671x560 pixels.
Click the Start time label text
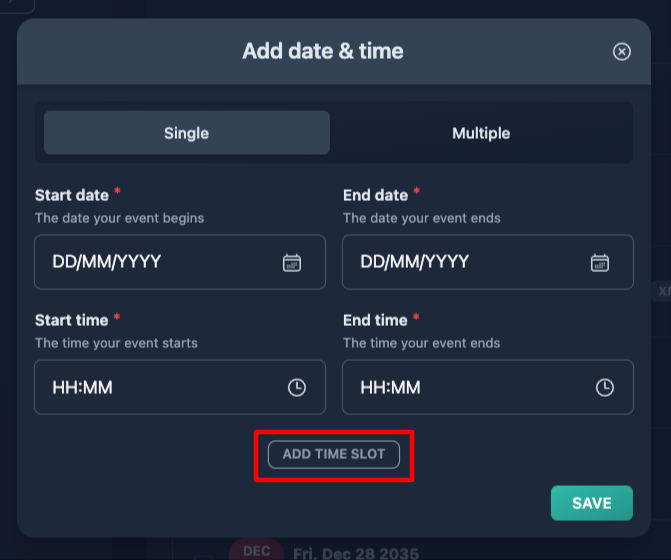pos(71,320)
